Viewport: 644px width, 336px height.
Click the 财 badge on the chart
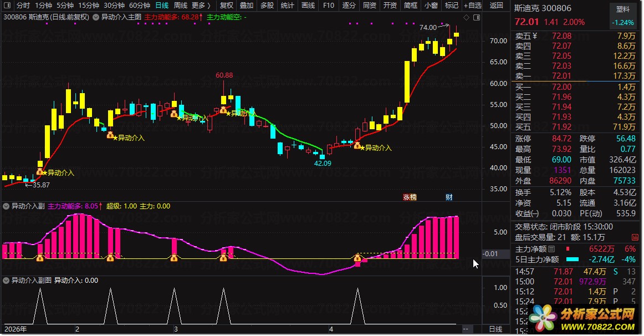point(448,197)
